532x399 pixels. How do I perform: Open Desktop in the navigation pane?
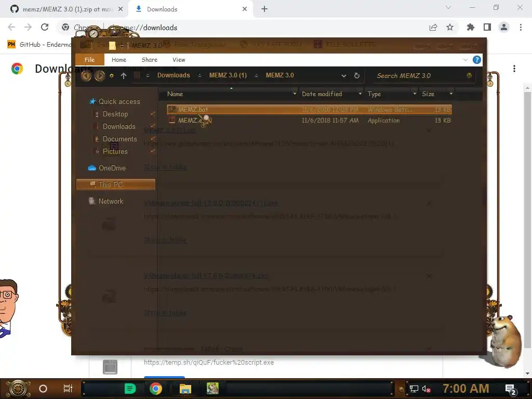115,114
